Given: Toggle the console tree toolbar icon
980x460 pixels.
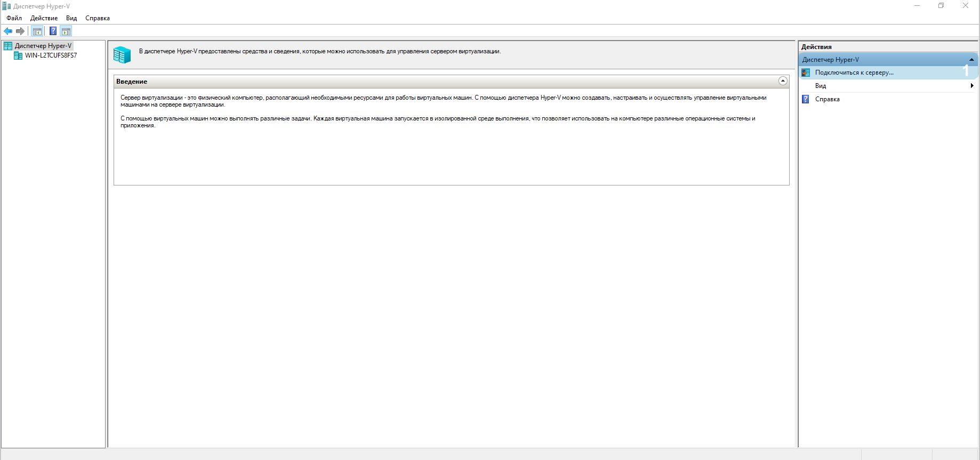Looking at the screenshot, I should pyautogui.click(x=37, y=31).
